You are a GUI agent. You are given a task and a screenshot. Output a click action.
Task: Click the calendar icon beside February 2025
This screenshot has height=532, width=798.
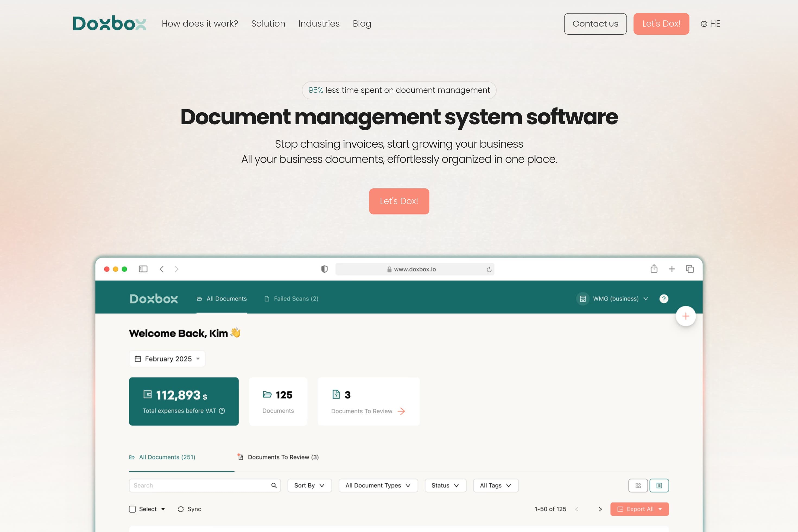tap(138, 359)
